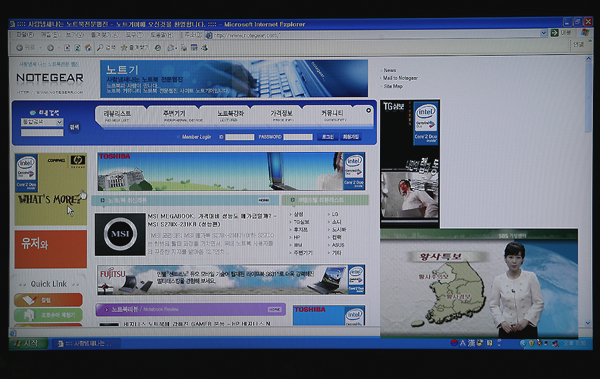
Task: Open the Back button history dropdown arrow
Action: 40,48
